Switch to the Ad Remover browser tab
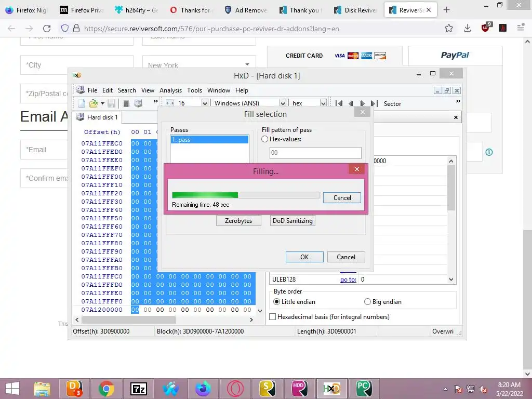Image resolution: width=532 pixels, height=399 pixels. click(x=246, y=10)
